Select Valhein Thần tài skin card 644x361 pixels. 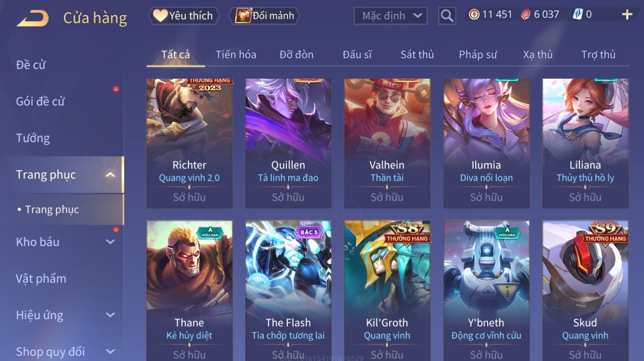387,144
